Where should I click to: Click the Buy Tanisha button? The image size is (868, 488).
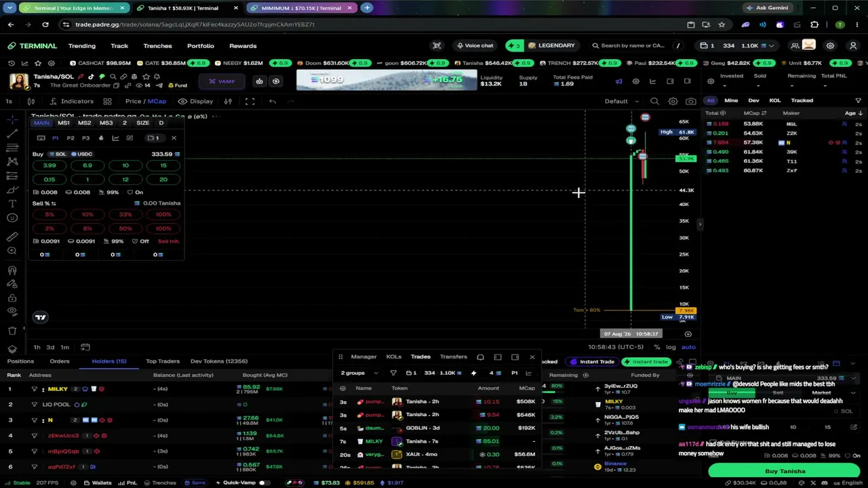click(x=785, y=471)
